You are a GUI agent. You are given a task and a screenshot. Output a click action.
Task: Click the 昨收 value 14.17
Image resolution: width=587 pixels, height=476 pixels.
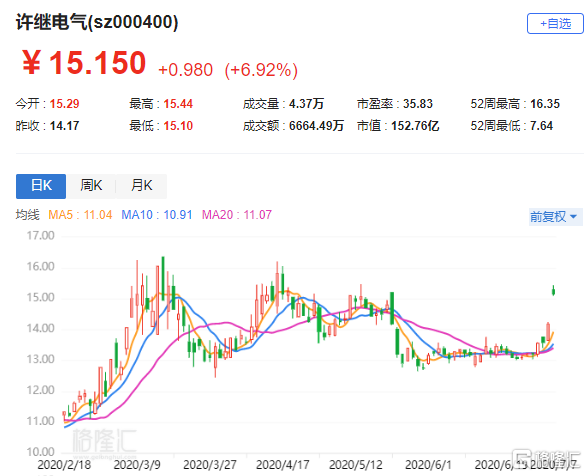click(x=64, y=126)
